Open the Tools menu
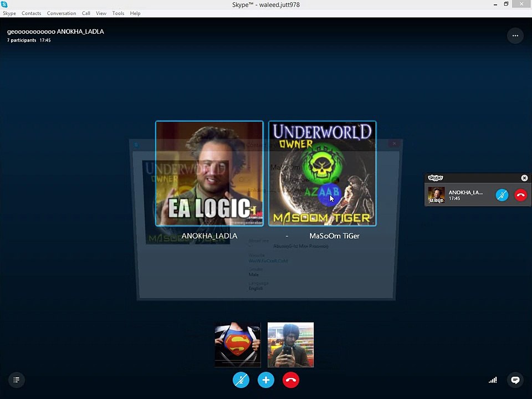 tap(118, 13)
